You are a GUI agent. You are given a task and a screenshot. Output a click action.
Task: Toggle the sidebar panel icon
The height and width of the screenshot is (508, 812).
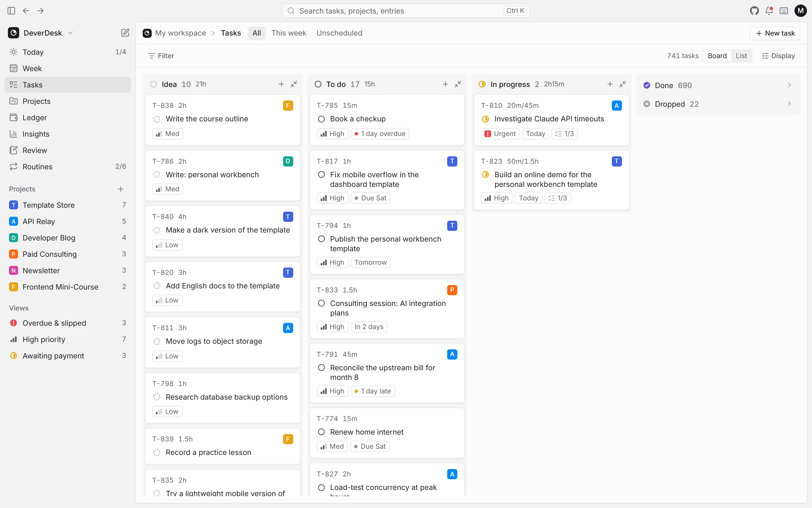(11, 11)
